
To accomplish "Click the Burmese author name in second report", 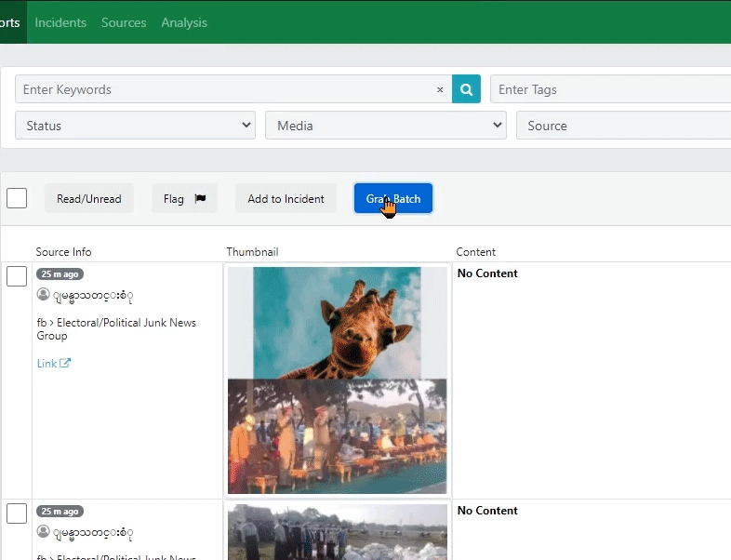I will (93, 532).
